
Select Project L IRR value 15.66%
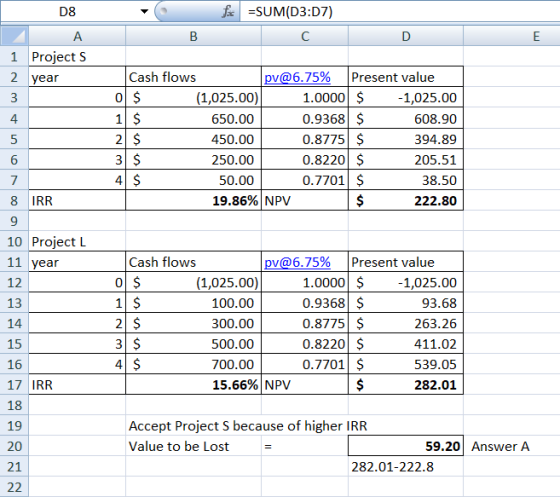(194, 385)
